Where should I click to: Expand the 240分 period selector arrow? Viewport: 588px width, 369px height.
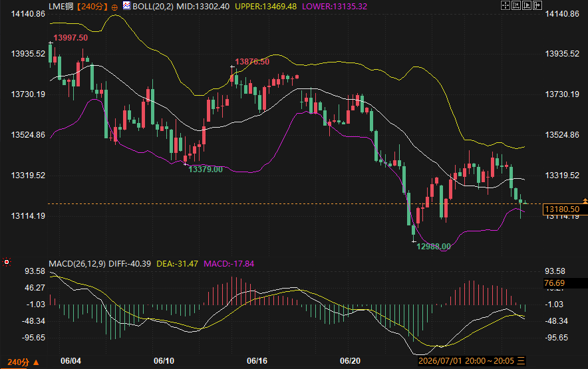click(36, 362)
